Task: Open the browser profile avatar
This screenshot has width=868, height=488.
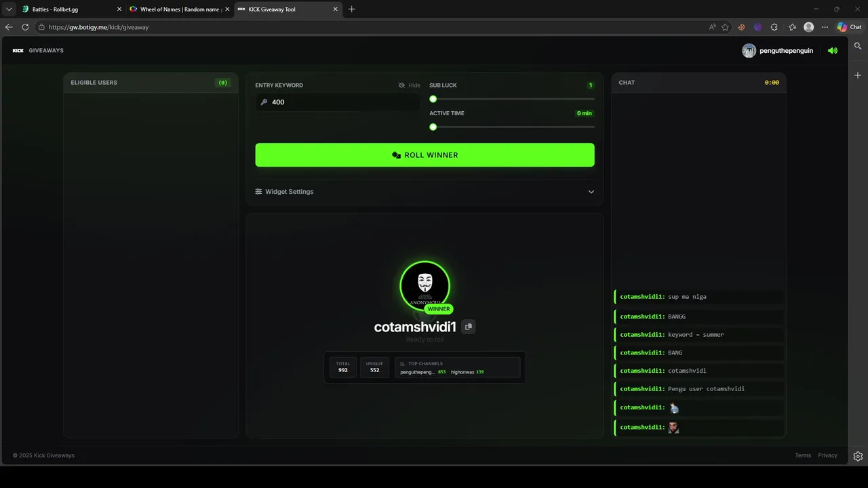Action: [808, 27]
